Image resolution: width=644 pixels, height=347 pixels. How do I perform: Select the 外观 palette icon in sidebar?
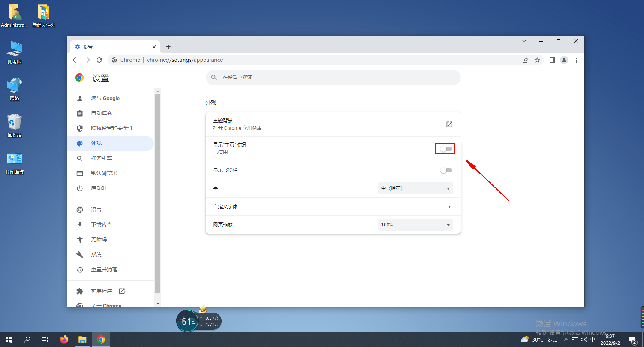[80, 143]
